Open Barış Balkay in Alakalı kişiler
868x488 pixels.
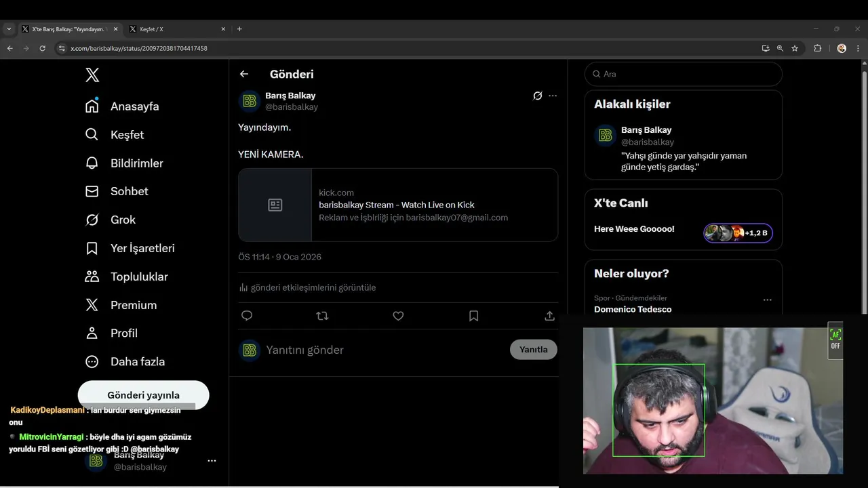pos(646,130)
